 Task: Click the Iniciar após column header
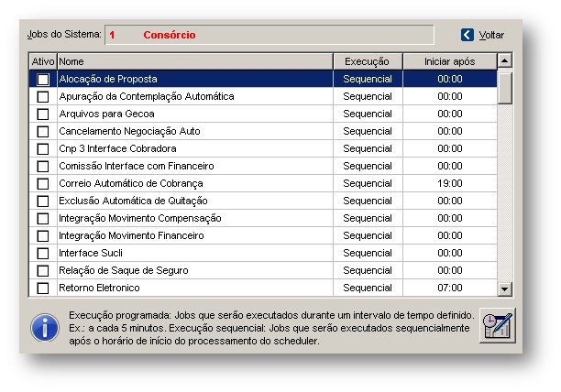(450, 61)
